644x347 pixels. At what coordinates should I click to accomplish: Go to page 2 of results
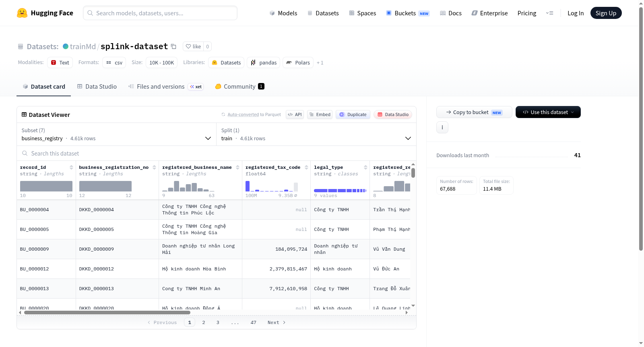pyautogui.click(x=204, y=322)
